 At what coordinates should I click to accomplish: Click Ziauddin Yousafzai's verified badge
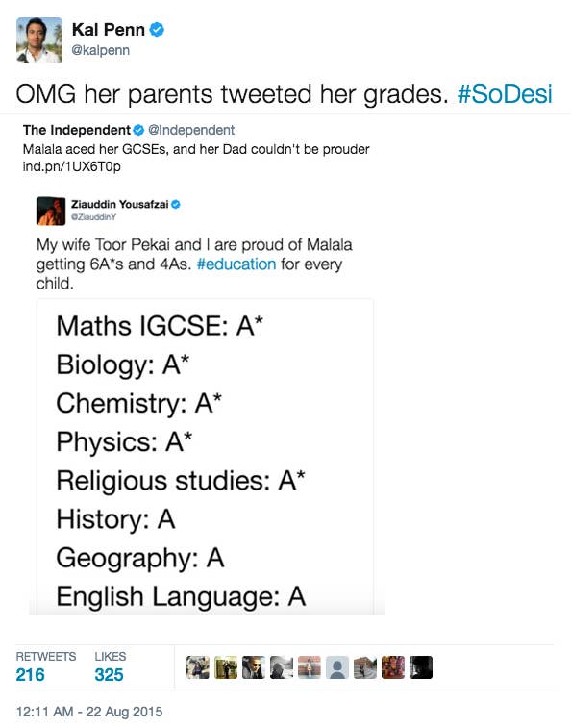[176, 204]
